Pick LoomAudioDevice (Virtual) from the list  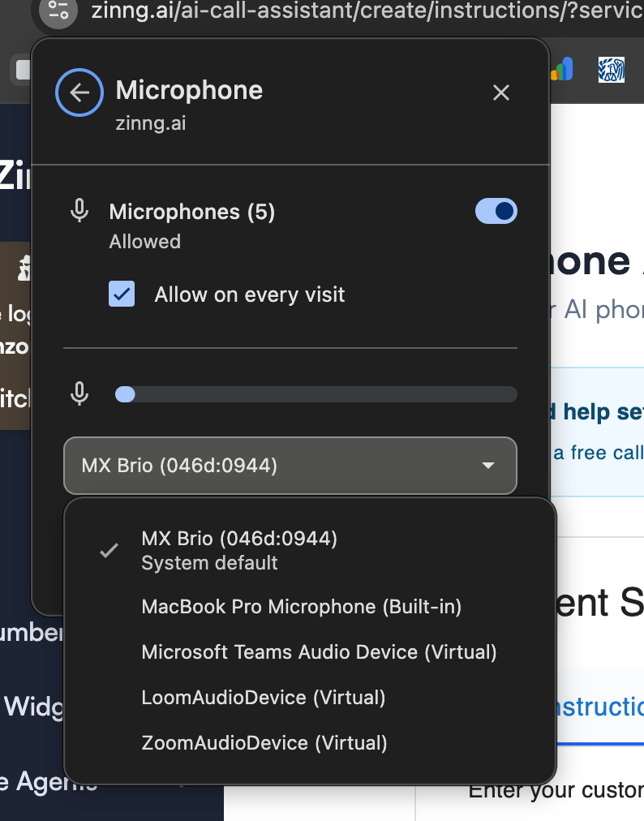309,698
